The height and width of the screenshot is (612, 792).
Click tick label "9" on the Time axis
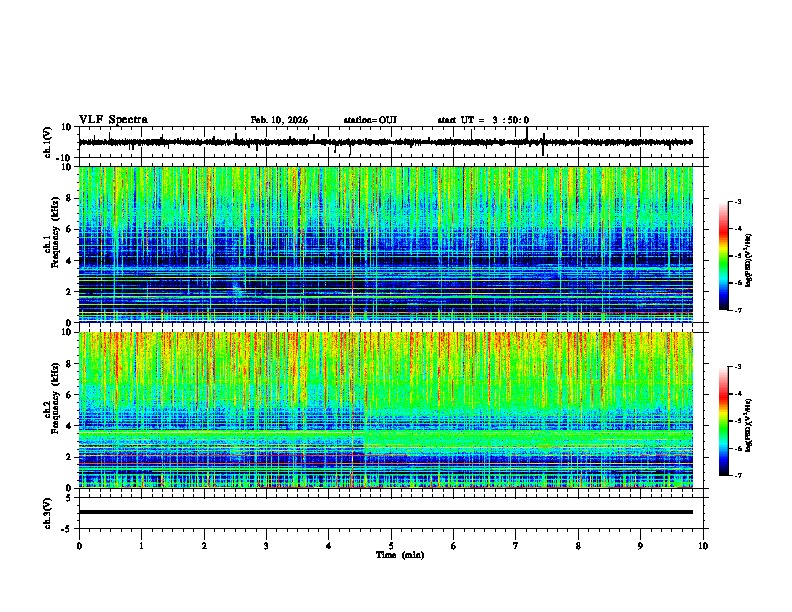coord(640,546)
